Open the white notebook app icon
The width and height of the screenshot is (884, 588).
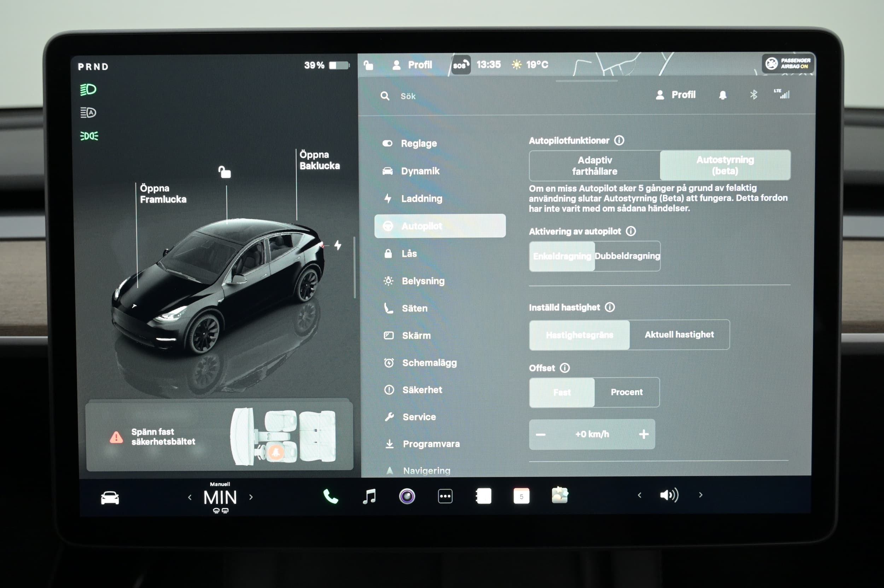pyautogui.click(x=483, y=496)
